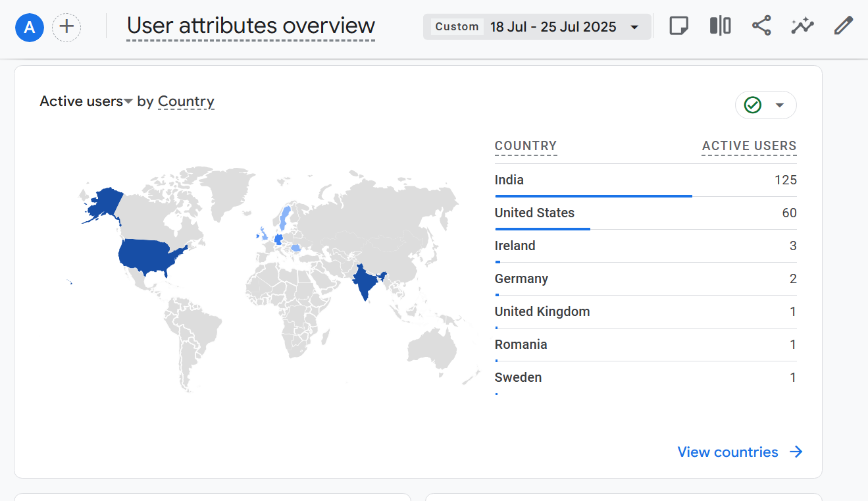The height and width of the screenshot is (501, 868).
Task: Click the green data quality checkmark
Action: 753,105
